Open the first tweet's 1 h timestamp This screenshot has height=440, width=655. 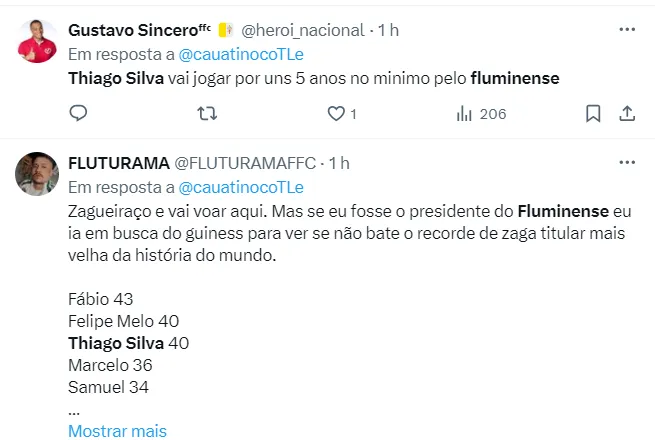click(x=388, y=30)
